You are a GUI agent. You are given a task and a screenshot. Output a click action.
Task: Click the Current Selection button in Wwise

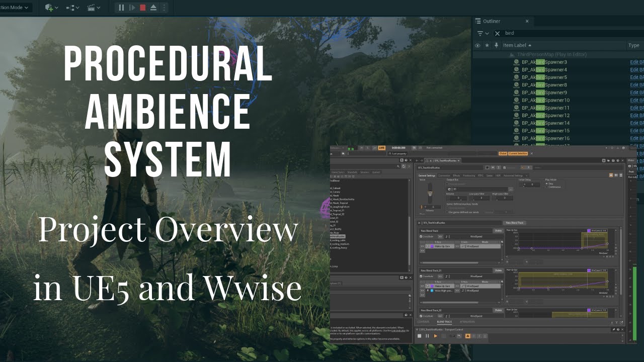point(518,153)
